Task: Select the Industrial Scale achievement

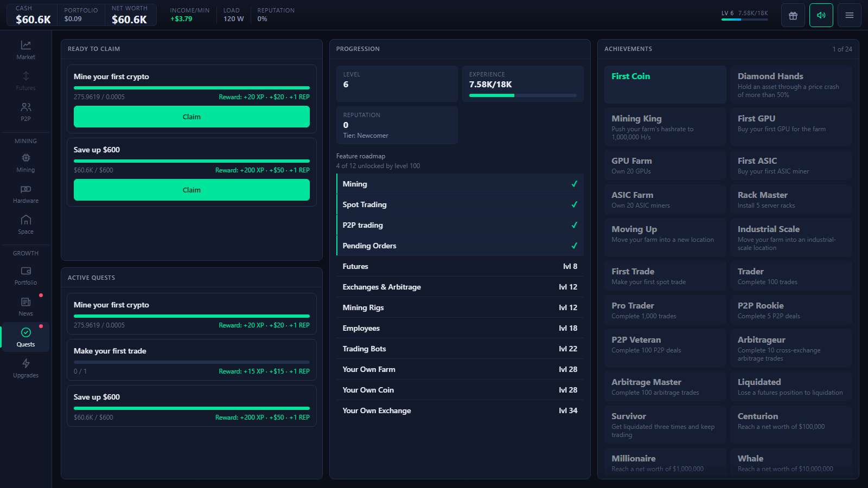Action: 791,237
